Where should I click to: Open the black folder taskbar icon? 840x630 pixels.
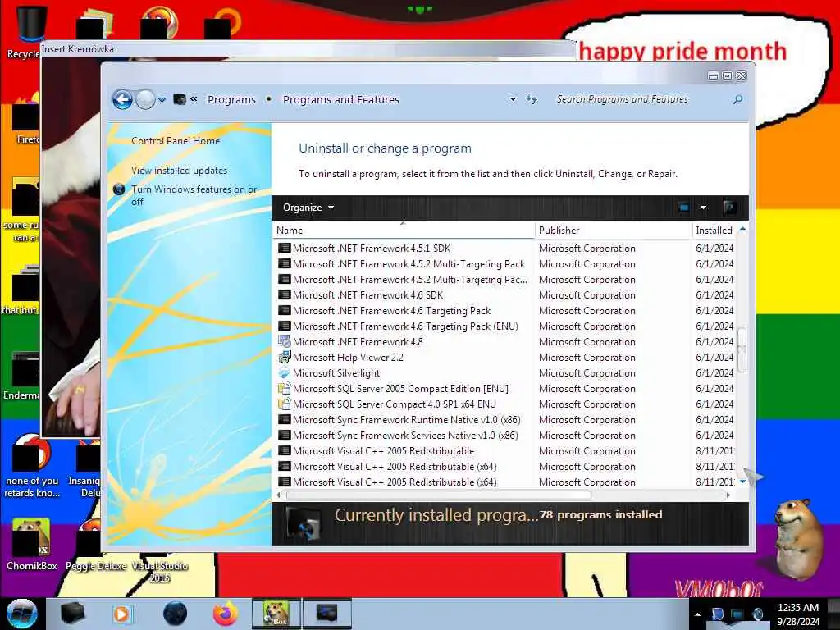coord(73,614)
